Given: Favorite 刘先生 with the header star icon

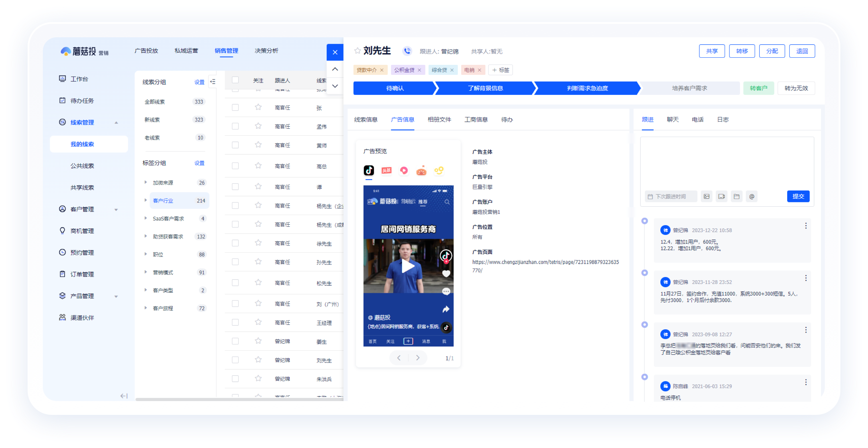Looking at the screenshot, I should click(357, 51).
